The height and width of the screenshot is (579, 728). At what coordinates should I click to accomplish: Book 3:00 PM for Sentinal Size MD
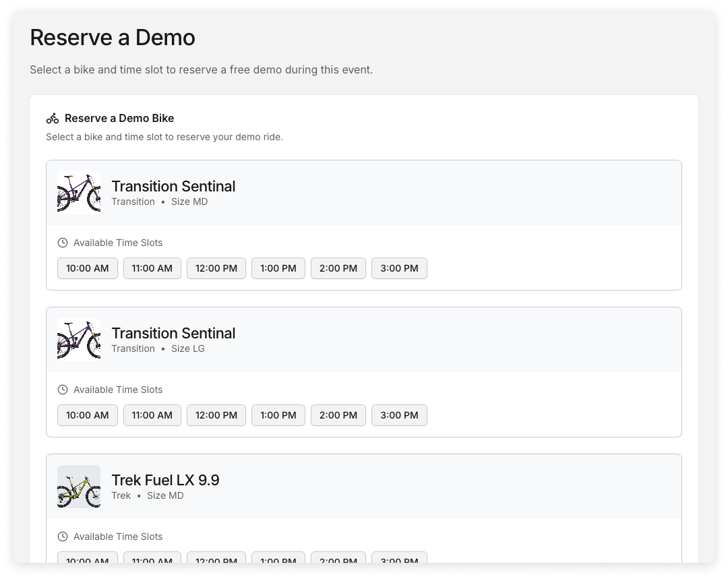click(x=399, y=268)
